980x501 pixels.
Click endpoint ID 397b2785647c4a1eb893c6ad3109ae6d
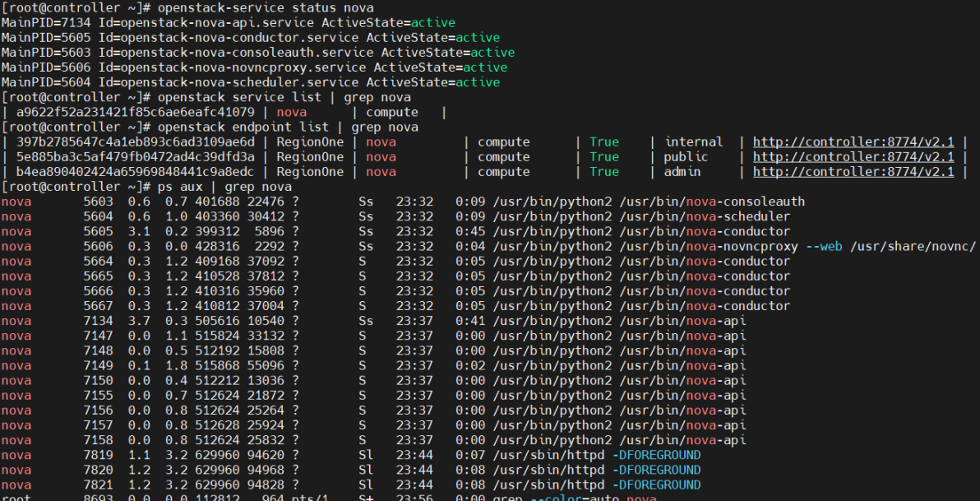(136, 142)
